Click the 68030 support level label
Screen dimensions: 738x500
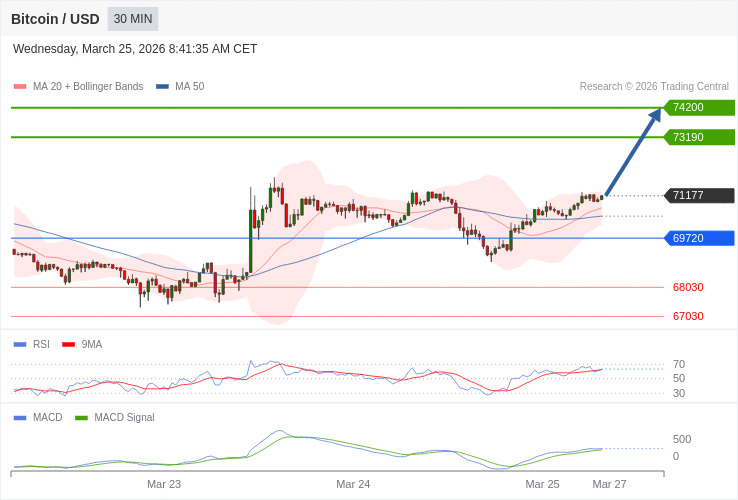coord(688,288)
